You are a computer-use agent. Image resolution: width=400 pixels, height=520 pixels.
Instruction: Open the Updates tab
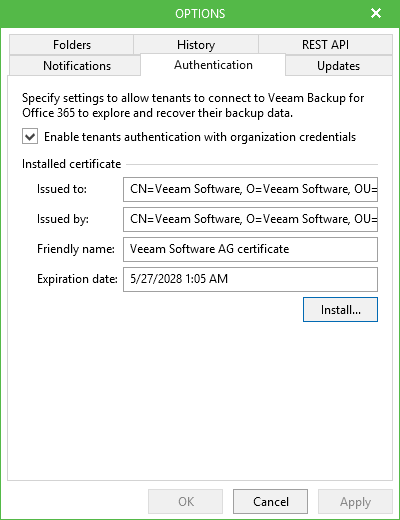pos(339,66)
